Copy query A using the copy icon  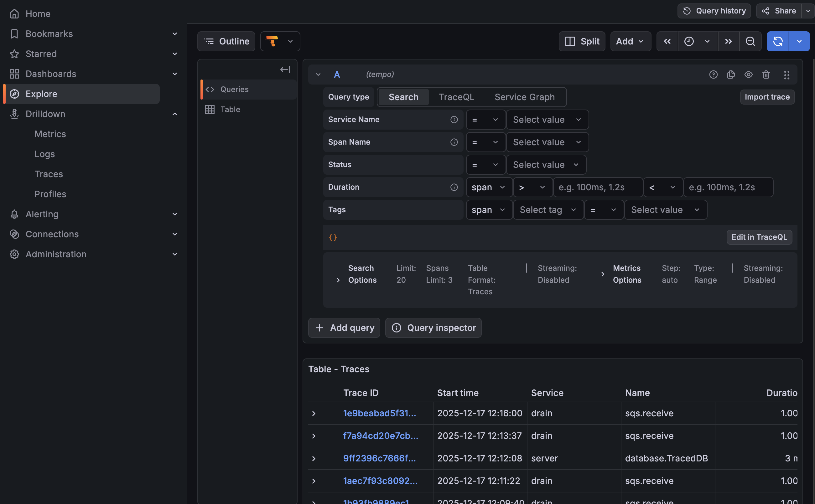[x=731, y=75]
